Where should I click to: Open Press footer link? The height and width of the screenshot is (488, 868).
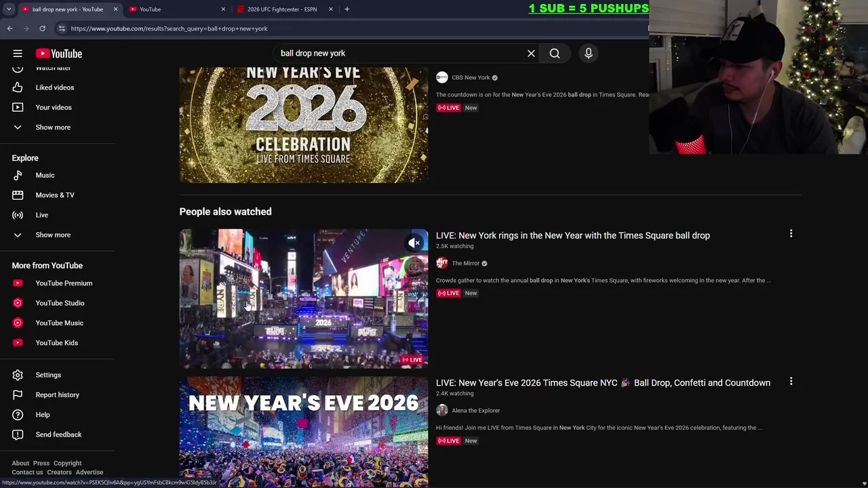click(x=41, y=464)
